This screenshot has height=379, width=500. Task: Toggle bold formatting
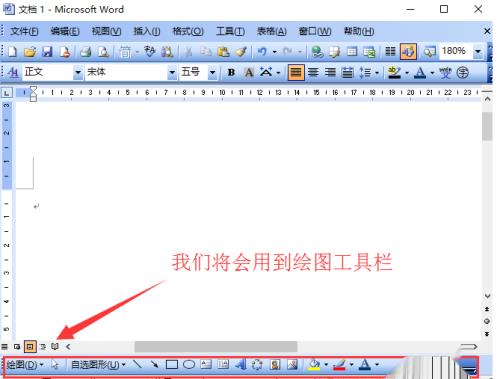tap(231, 72)
